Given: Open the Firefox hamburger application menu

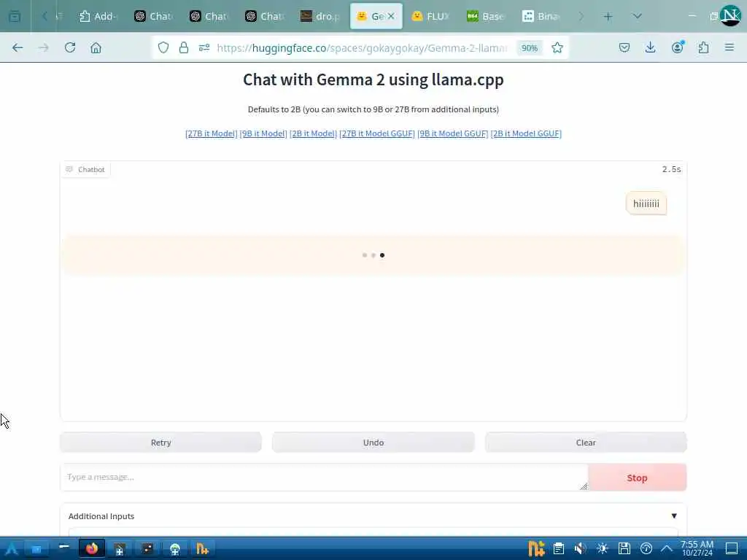Looking at the screenshot, I should [729, 47].
